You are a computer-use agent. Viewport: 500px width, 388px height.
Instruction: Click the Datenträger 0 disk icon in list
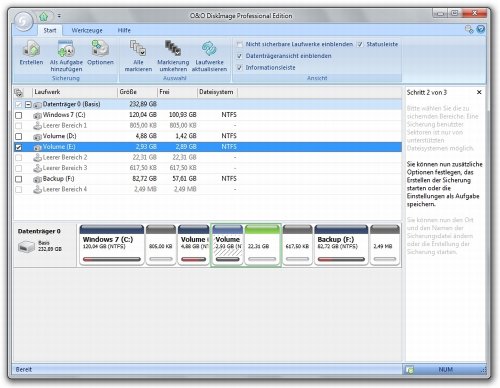click(x=37, y=105)
